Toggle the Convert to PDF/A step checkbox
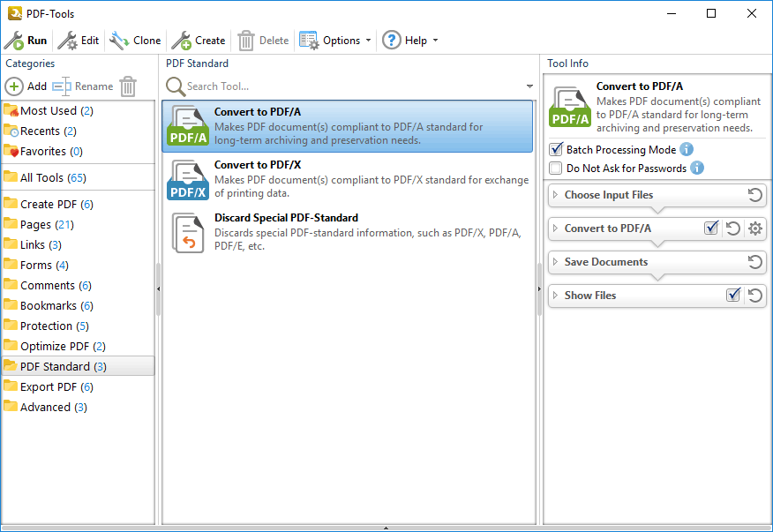Image resolution: width=773 pixels, height=532 pixels. [x=711, y=228]
